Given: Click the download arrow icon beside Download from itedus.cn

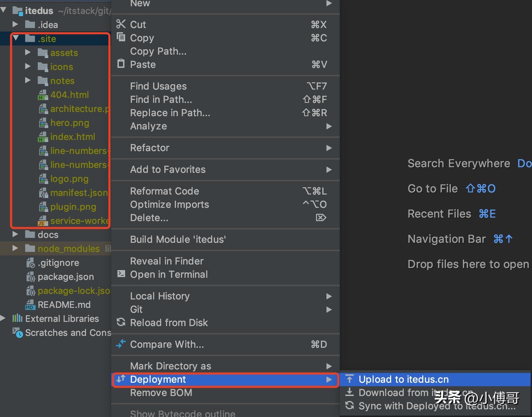Looking at the screenshot, I should (350, 392).
